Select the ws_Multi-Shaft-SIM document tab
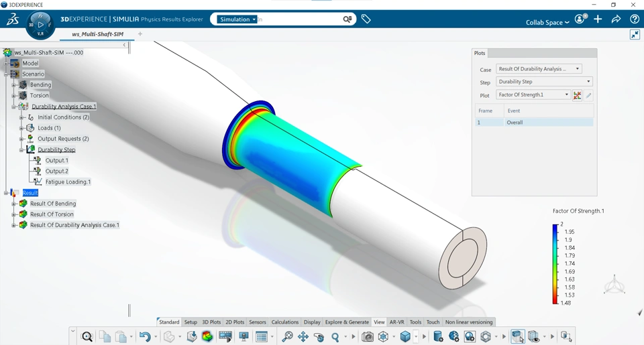The image size is (644, 345). (97, 34)
